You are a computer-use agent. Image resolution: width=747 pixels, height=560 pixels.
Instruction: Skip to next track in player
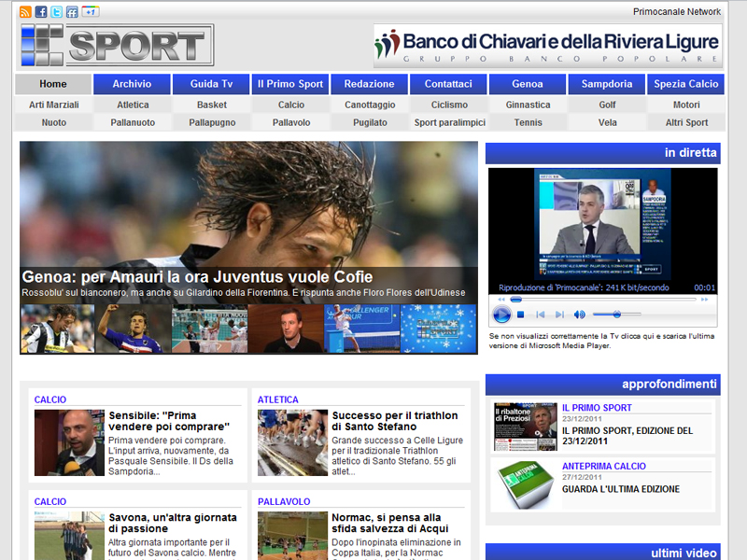[559, 315]
